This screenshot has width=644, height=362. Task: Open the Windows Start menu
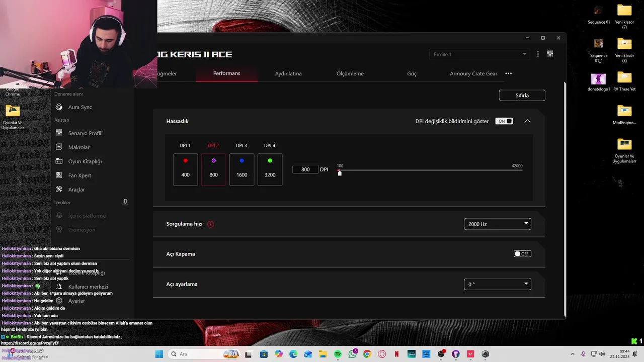pos(159,354)
